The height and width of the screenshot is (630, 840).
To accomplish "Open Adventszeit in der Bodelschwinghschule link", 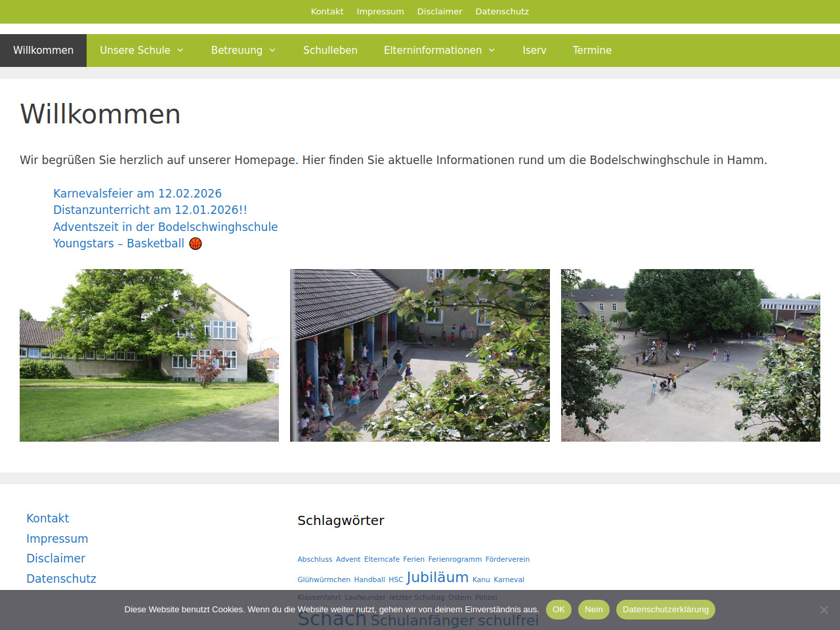I will [165, 227].
